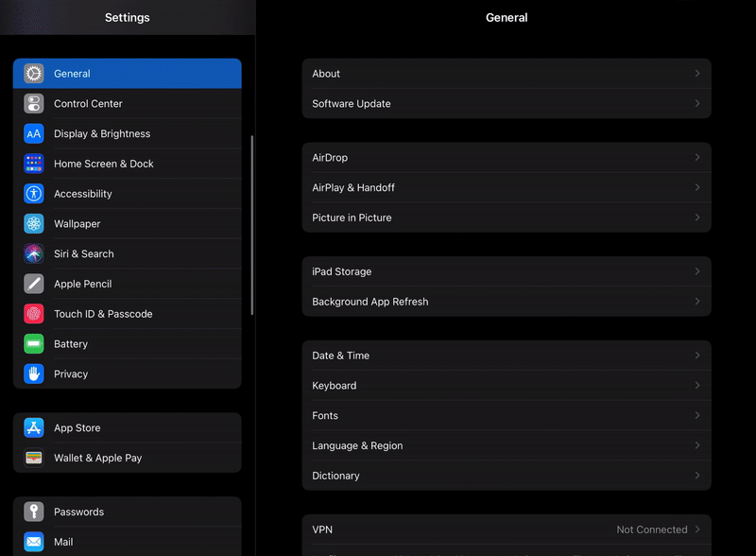Open the VPN settings row
The height and width of the screenshot is (556, 756).
(507, 530)
